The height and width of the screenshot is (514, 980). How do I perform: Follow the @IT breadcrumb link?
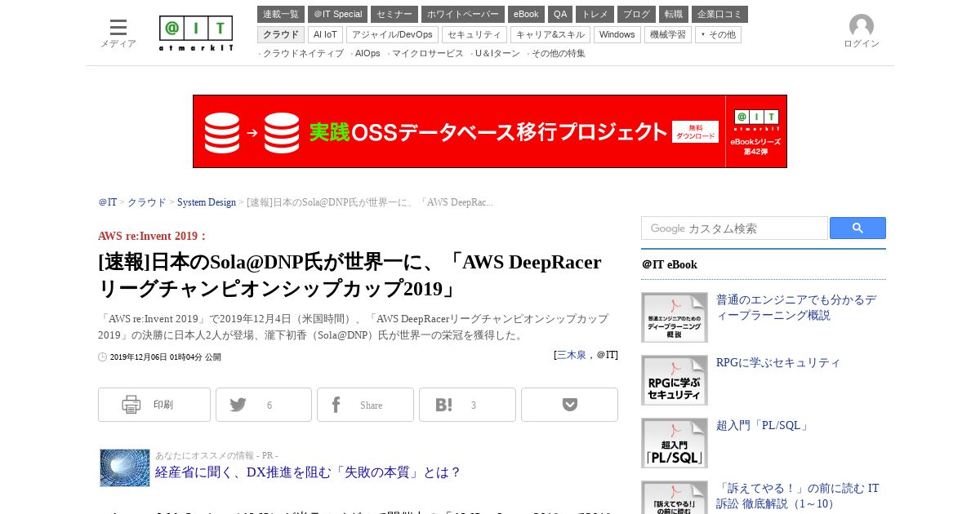[x=108, y=202]
